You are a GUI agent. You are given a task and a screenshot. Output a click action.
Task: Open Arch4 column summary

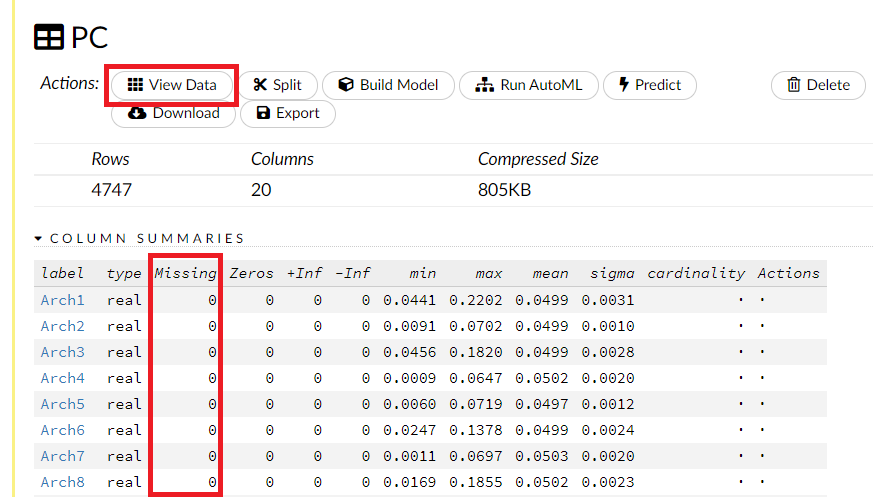pyautogui.click(x=62, y=378)
